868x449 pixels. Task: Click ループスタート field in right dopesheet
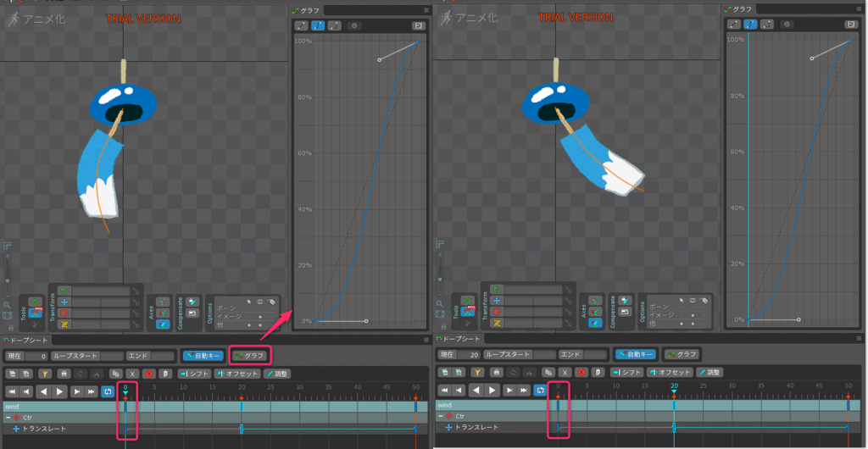(x=520, y=354)
